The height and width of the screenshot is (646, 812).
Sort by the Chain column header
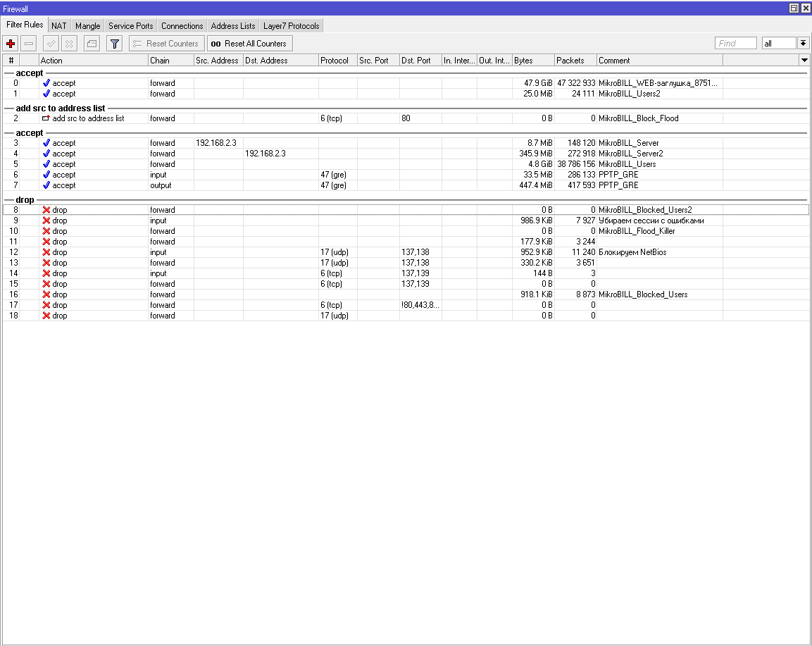(x=171, y=61)
